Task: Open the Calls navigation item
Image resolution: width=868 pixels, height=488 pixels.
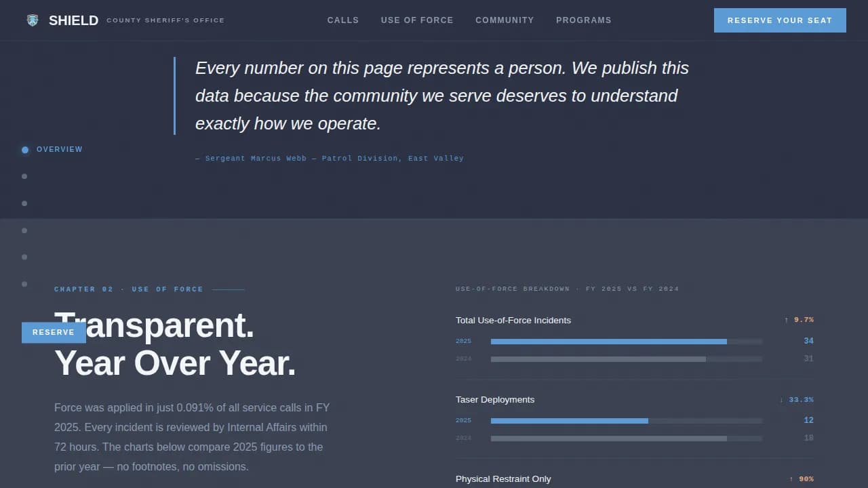Action: pyautogui.click(x=343, y=20)
